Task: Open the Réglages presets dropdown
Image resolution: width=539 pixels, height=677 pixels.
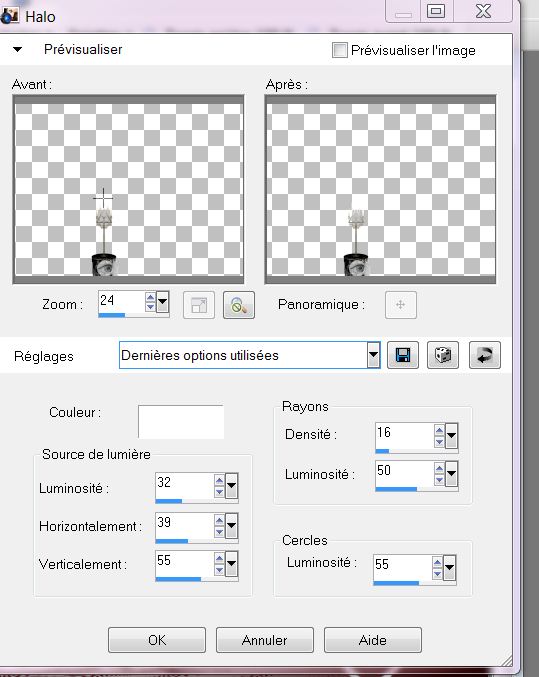Action: pos(374,355)
